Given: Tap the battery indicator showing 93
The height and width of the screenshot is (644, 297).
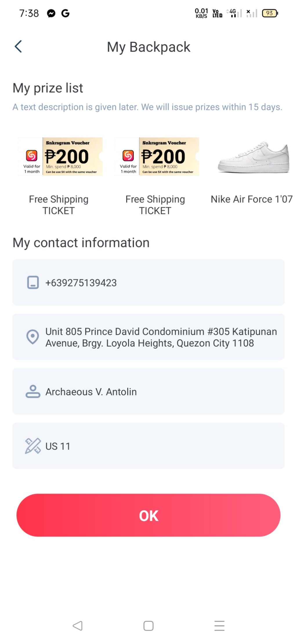Looking at the screenshot, I should point(270,13).
